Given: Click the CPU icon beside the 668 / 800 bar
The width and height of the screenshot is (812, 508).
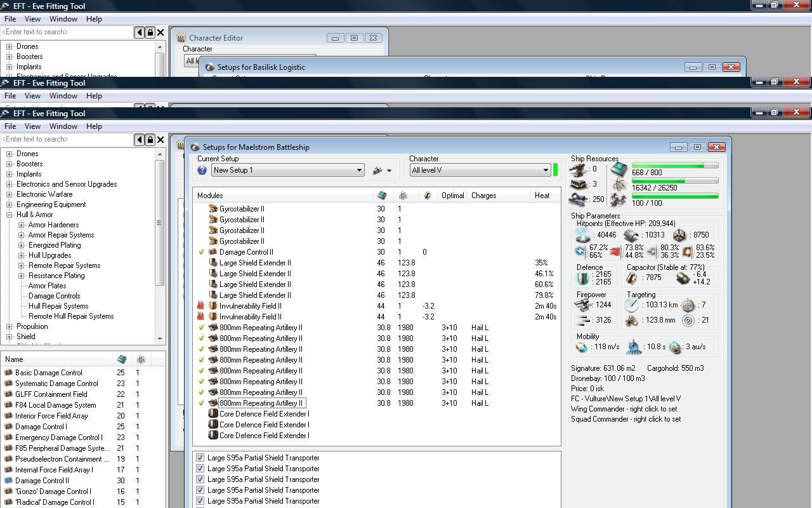Looking at the screenshot, I should point(619,170).
